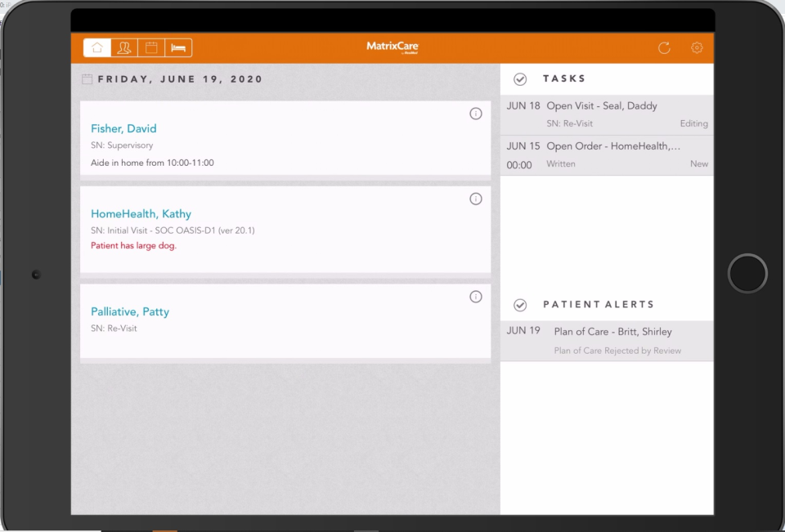Viewport: 785px width, 532px height.
Task: Refresh the schedule using the refresh icon
Action: pyautogui.click(x=664, y=47)
